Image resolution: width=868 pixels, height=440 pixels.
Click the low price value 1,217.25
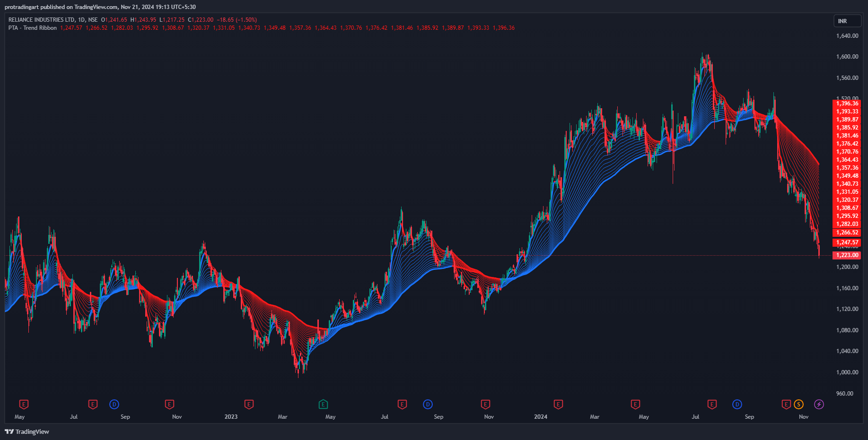[174, 20]
